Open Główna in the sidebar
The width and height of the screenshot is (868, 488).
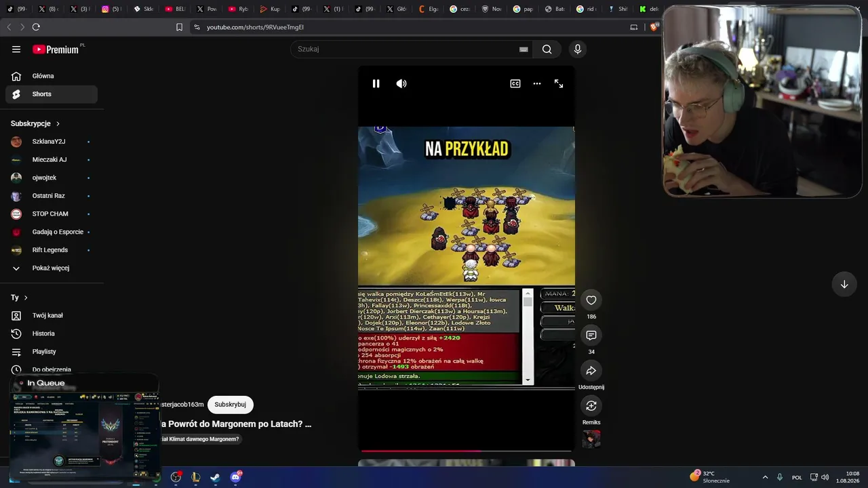pos(52,76)
